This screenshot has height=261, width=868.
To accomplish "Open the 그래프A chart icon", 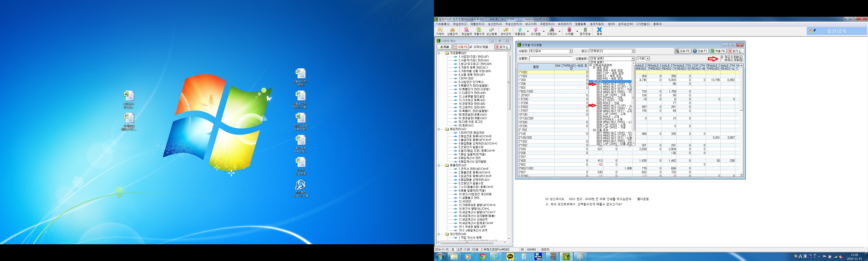I will (552, 31).
